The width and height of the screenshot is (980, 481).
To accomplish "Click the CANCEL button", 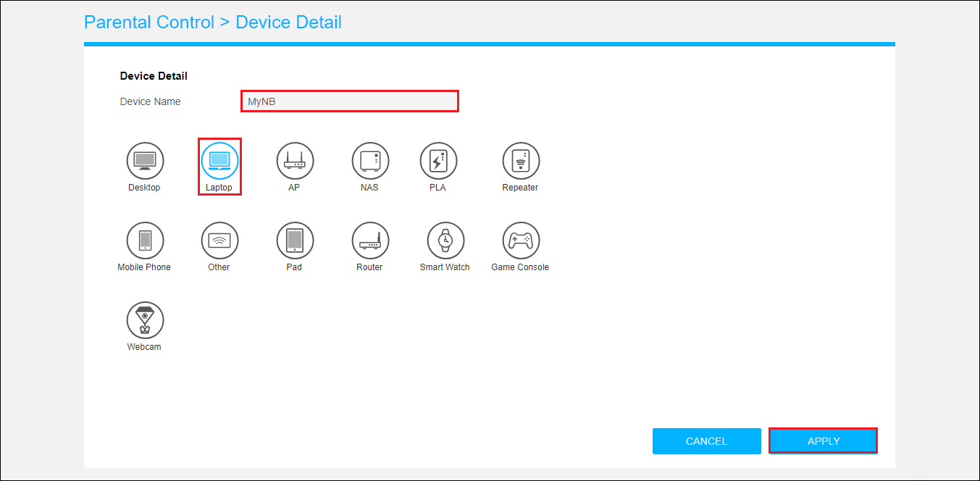I will 707,441.
